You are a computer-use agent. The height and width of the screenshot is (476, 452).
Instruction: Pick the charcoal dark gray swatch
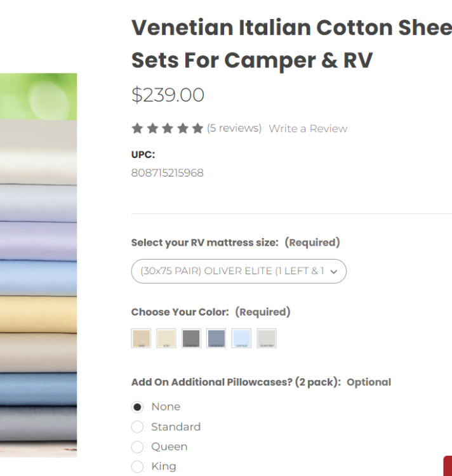click(x=191, y=338)
